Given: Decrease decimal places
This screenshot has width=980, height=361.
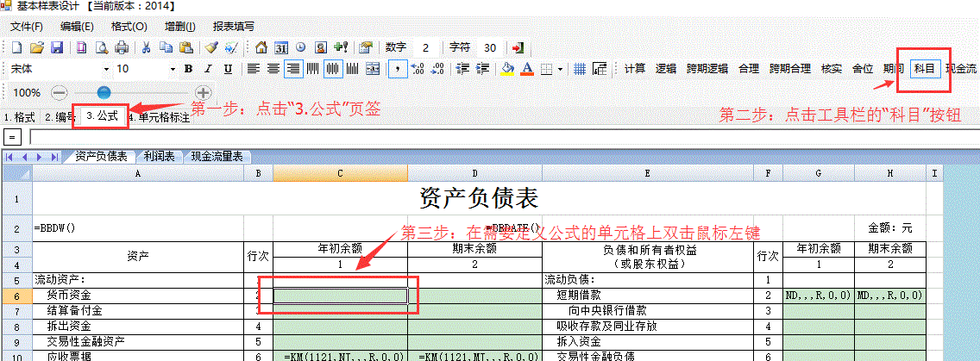Looking at the screenshot, I should [x=438, y=69].
